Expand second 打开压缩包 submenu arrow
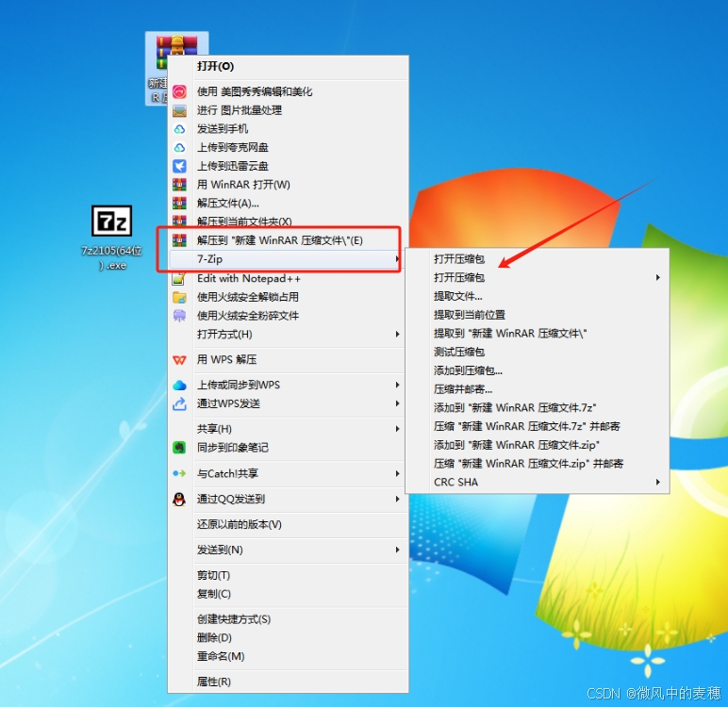The image size is (728, 707). click(x=658, y=277)
